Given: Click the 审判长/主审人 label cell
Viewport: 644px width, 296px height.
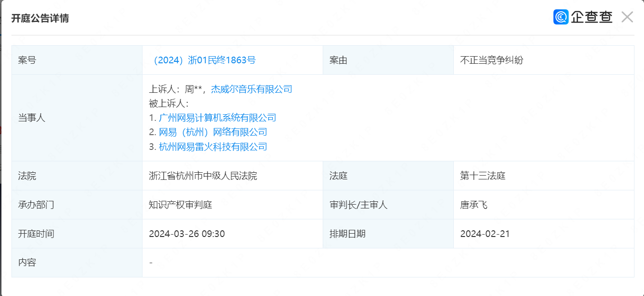Looking at the screenshot, I should 358,205.
